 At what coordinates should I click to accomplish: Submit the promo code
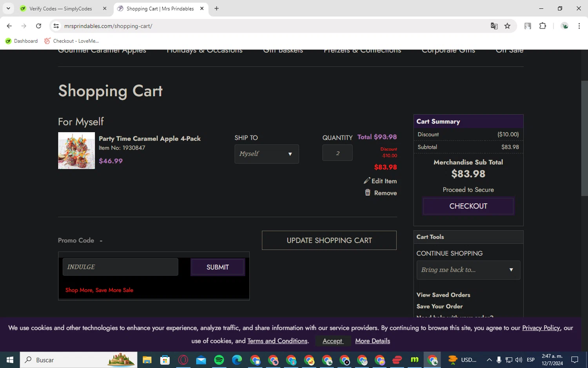point(218,267)
